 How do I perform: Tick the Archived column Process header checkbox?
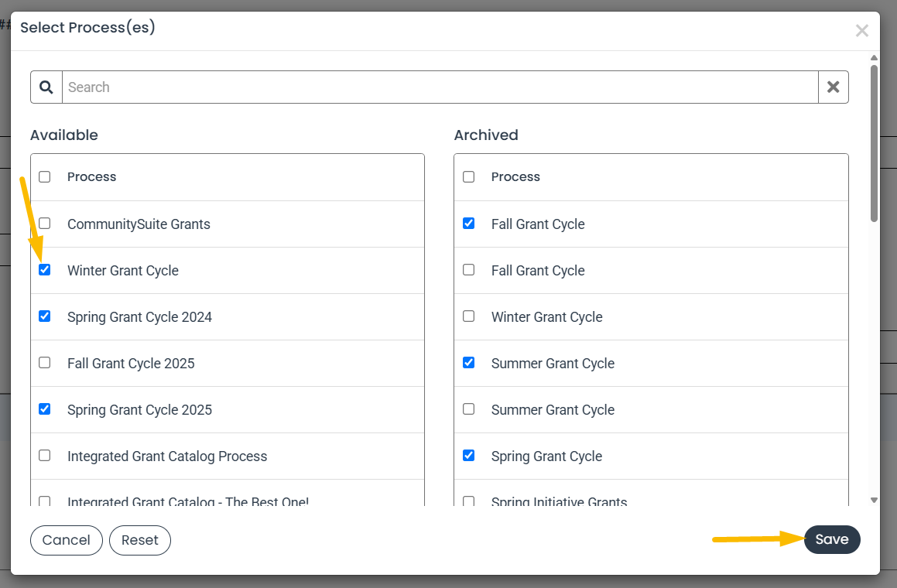pos(468,176)
